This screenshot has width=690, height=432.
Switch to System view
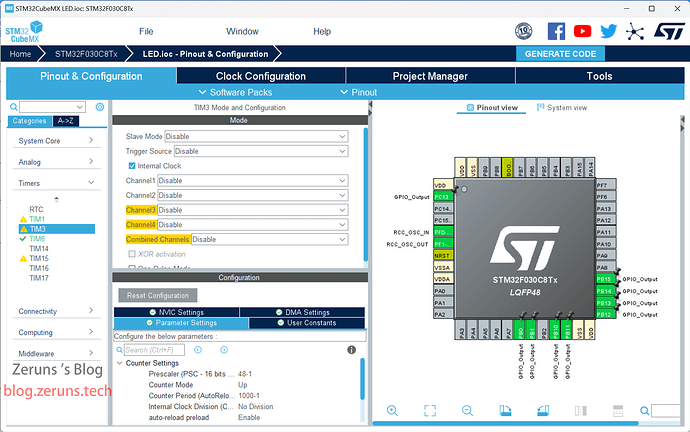562,107
